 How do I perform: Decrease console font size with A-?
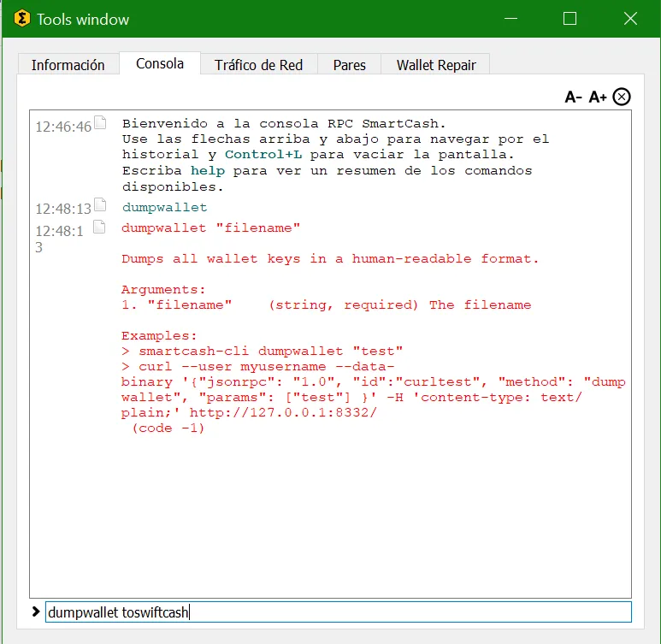(573, 97)
